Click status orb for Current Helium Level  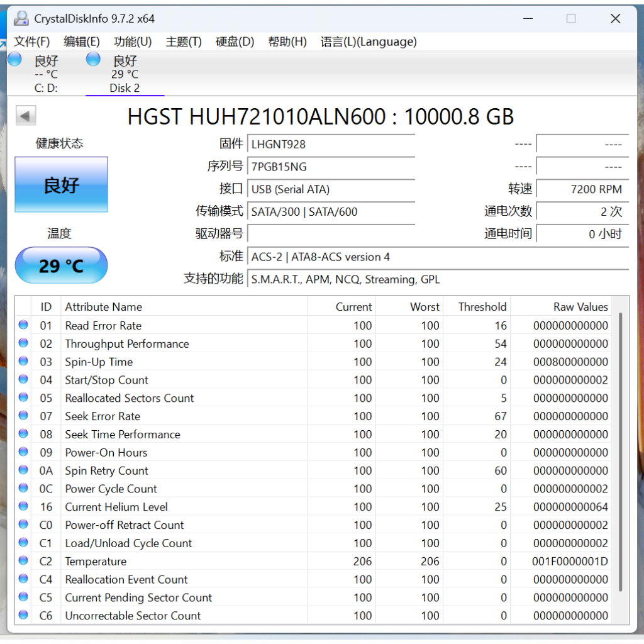pyautogui.click(x=23, y=506)
